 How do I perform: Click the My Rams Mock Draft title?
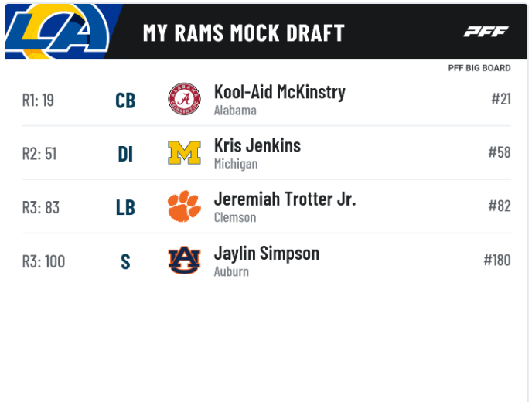(x=244, y=32)
